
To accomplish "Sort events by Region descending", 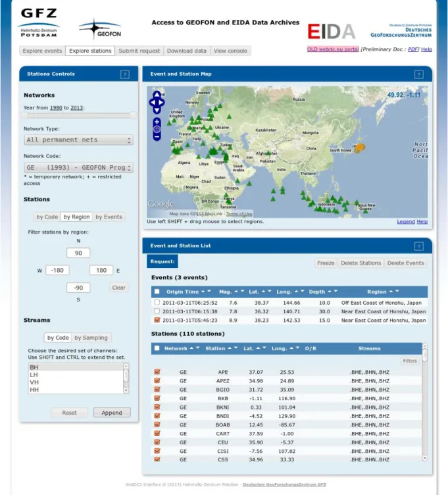I will pyautogui.click(x=397, y=292).
